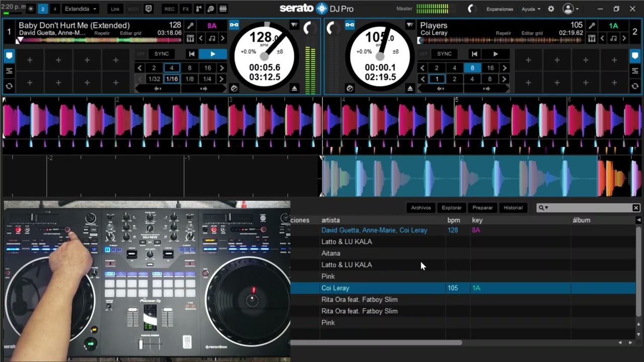Toggle the Link button in top bar

coord(115,9)
